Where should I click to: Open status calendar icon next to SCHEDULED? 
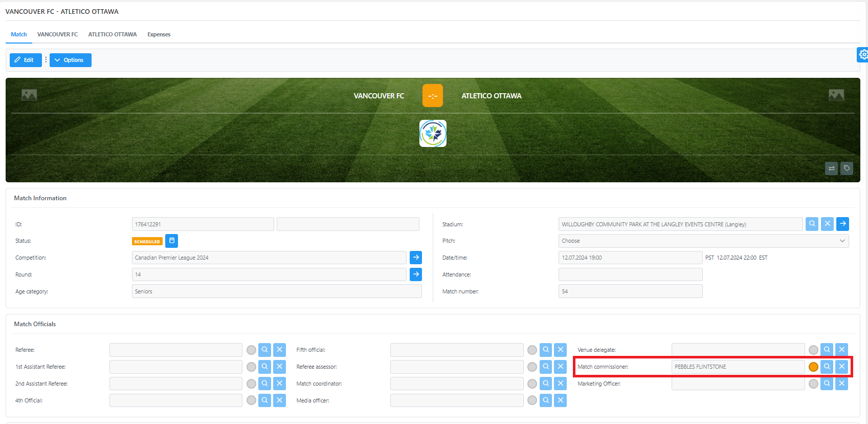coord(172,241)
